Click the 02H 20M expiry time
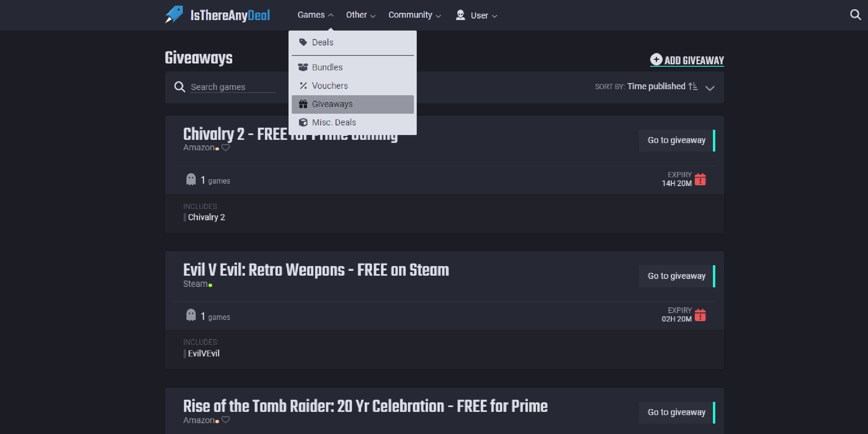 pos(677,319)
